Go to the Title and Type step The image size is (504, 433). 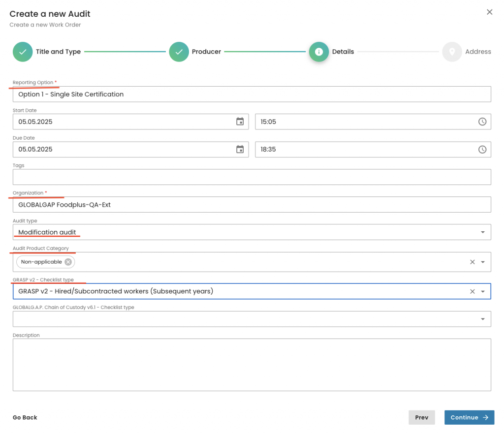(23, 52)
